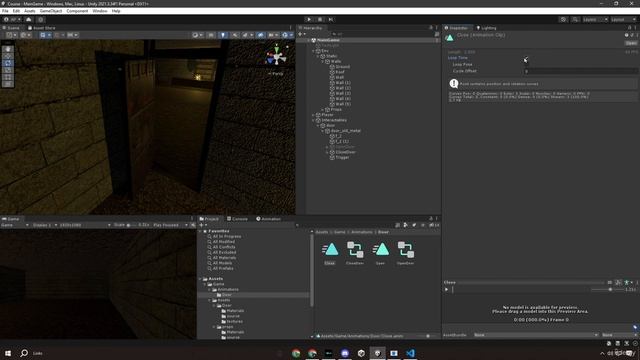Switch to the Asset Store tab
The image size is (640, 360).
click(41, 28)
